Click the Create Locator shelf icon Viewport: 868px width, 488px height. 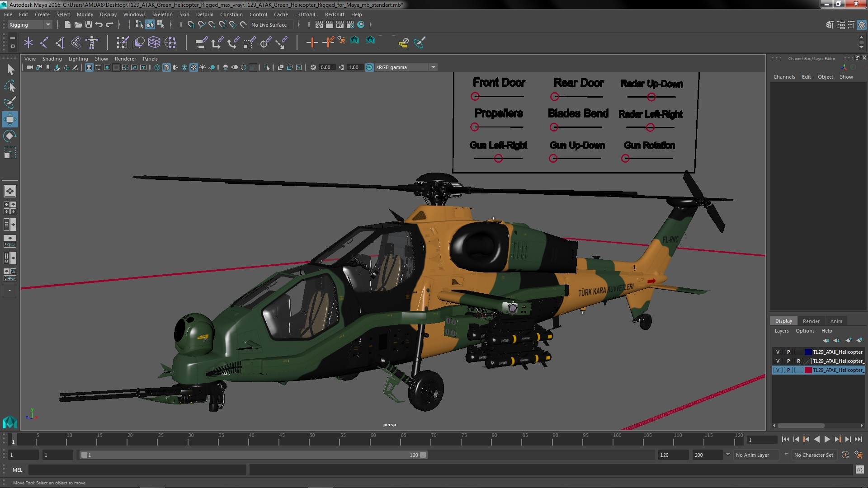pos(28,43)
